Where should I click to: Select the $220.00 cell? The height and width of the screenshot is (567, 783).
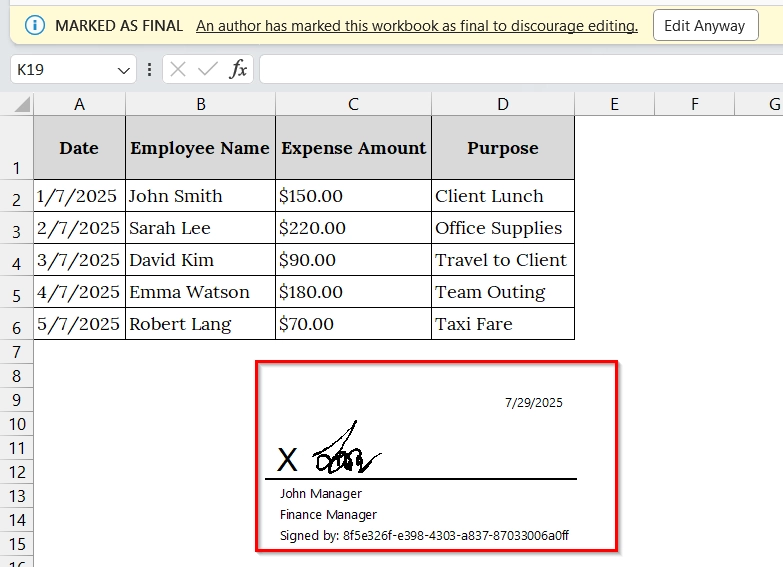coord(353,228)
